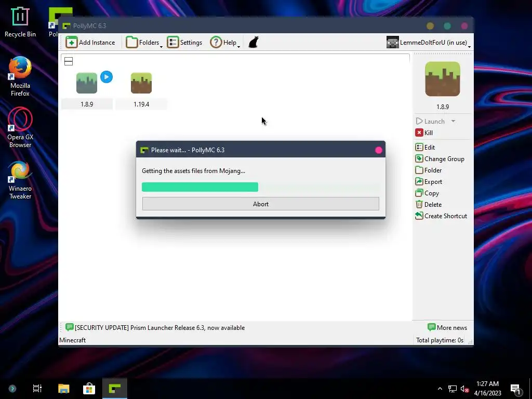The image size is (532, 399).
Task: Expand the Launch options dropdown arrow
Action: click(x=453, y=121)
